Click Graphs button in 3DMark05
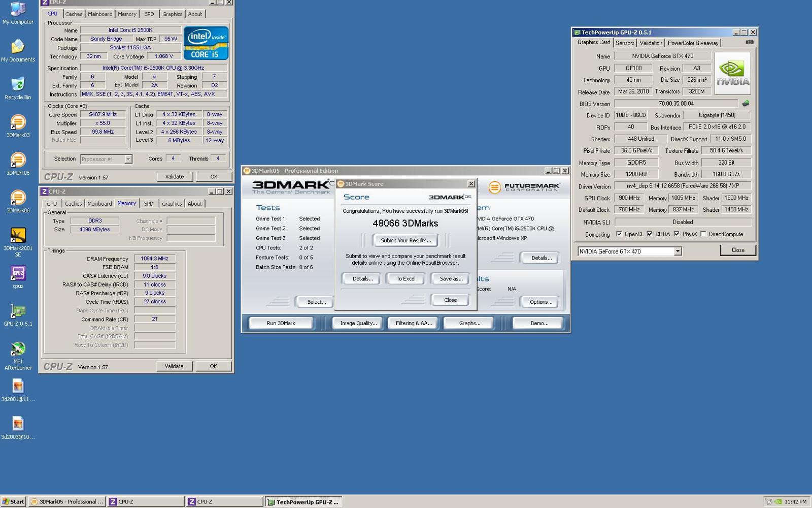Viewport: 812px width, 508px height. (469, 323)
